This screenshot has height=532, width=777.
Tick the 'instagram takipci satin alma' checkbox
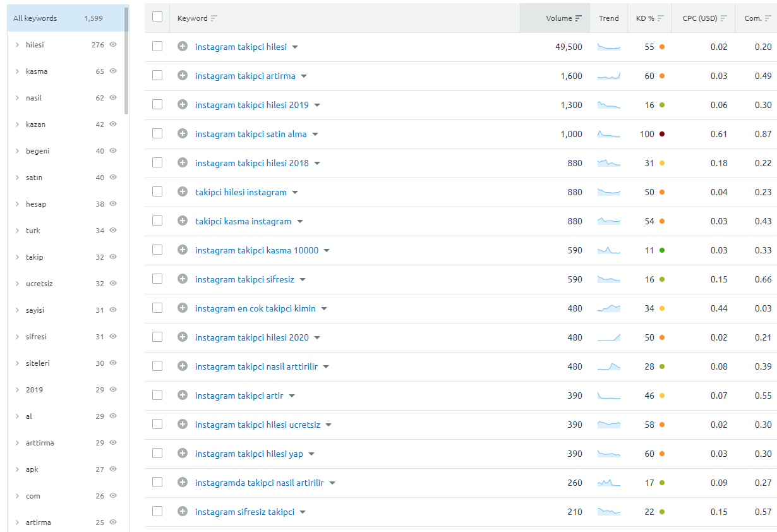(x=157, y=133)
